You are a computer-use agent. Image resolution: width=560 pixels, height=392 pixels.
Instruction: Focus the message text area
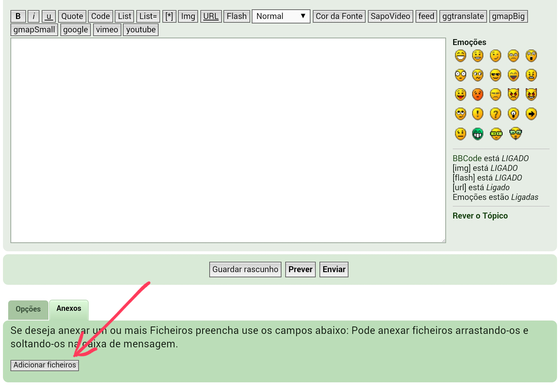tap(228, 140)
